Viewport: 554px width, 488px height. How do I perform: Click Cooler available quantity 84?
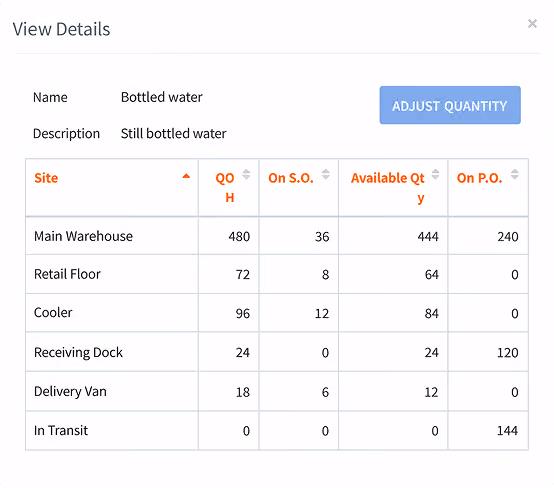(432, 313)
